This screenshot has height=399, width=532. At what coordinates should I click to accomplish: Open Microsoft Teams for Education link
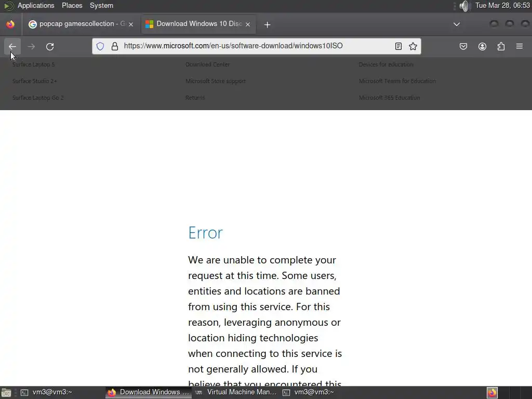[397, 81]
